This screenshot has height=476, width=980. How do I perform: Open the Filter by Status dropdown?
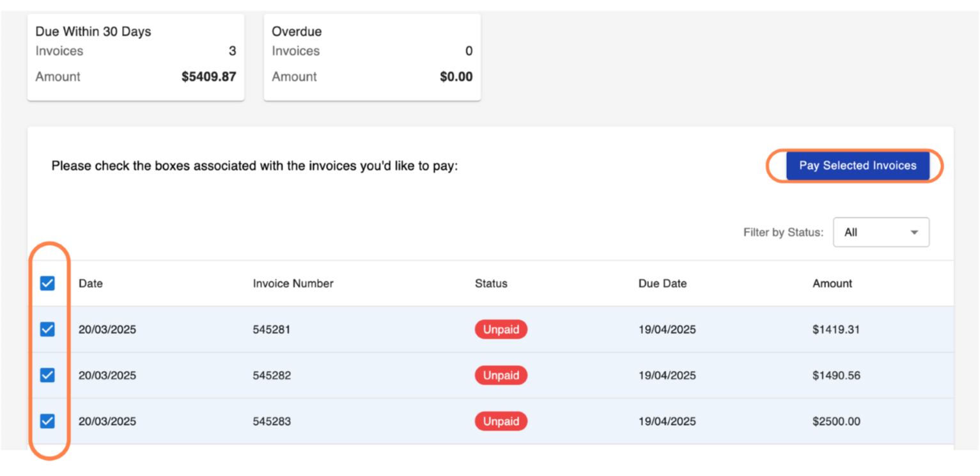[881, 232]
